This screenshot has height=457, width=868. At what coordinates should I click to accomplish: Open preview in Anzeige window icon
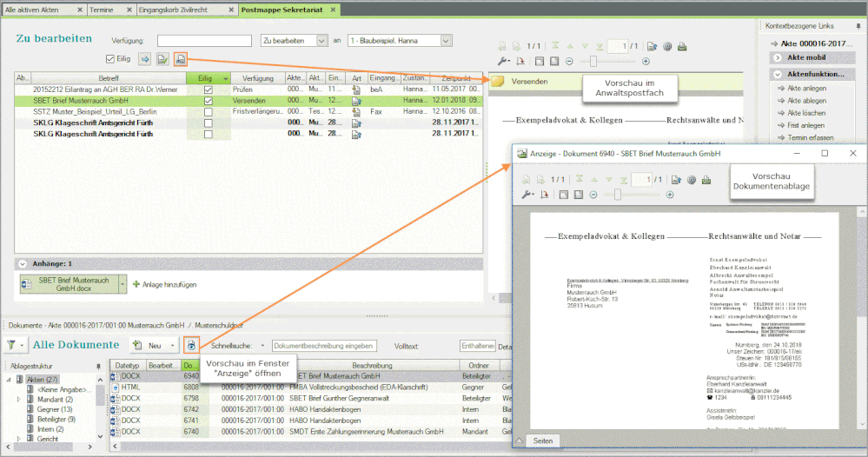pyautogui.click(x=191, y=345)
